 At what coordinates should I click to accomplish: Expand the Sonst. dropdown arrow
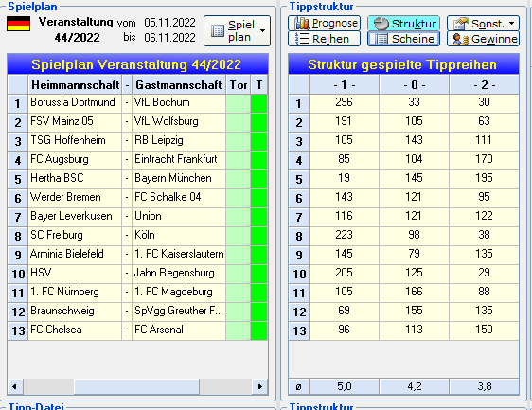pyautogui.click(x=511, y=24)
